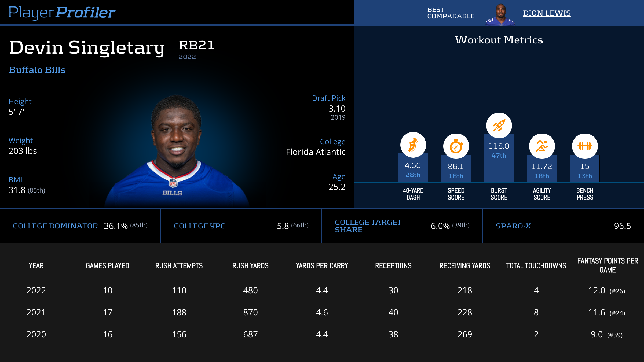
Task: Click the SPARQ-X metric label
Action: (x=513, y=226)
